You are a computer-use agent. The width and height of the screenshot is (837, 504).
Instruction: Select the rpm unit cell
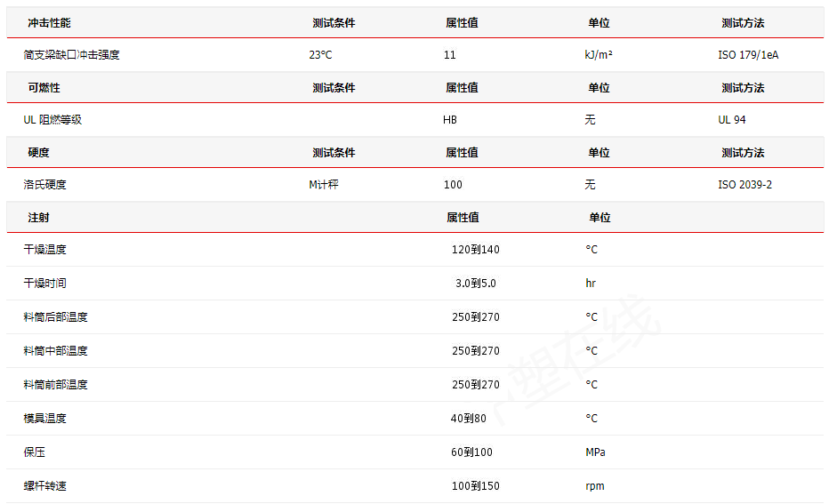(x=594, y=486)
